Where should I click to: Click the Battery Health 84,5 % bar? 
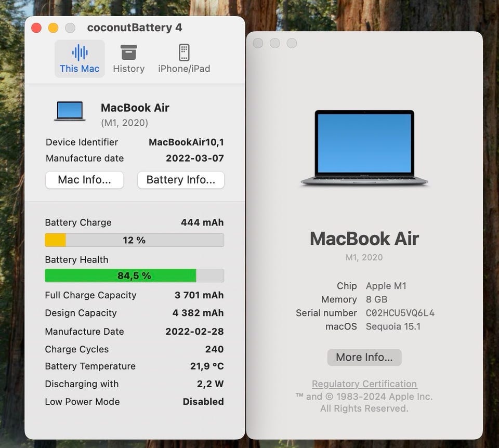click(x=134, y=275)
